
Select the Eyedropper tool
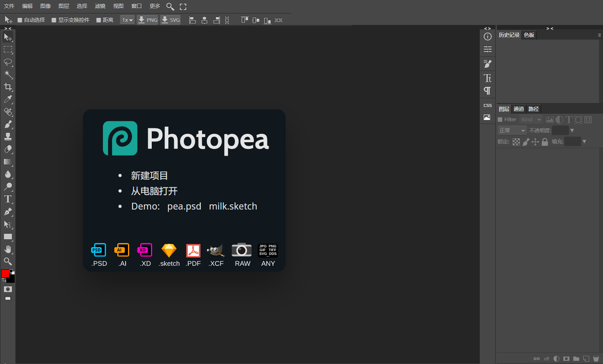click(8, 99)
